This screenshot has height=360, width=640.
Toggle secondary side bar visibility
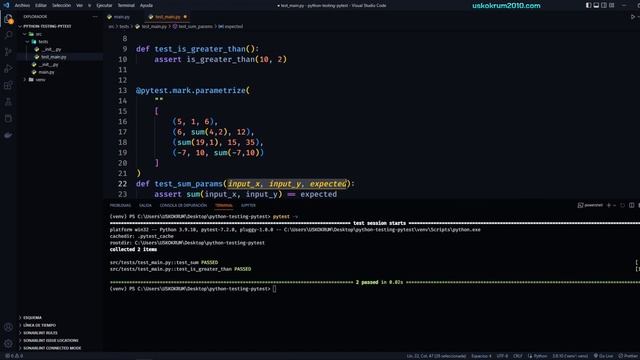(604, 5)
